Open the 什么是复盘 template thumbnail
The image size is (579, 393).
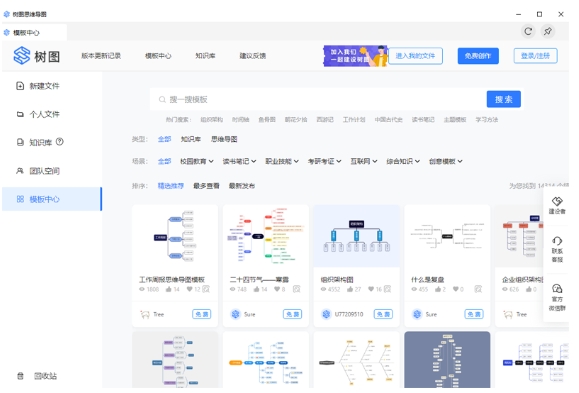(447, 236)
